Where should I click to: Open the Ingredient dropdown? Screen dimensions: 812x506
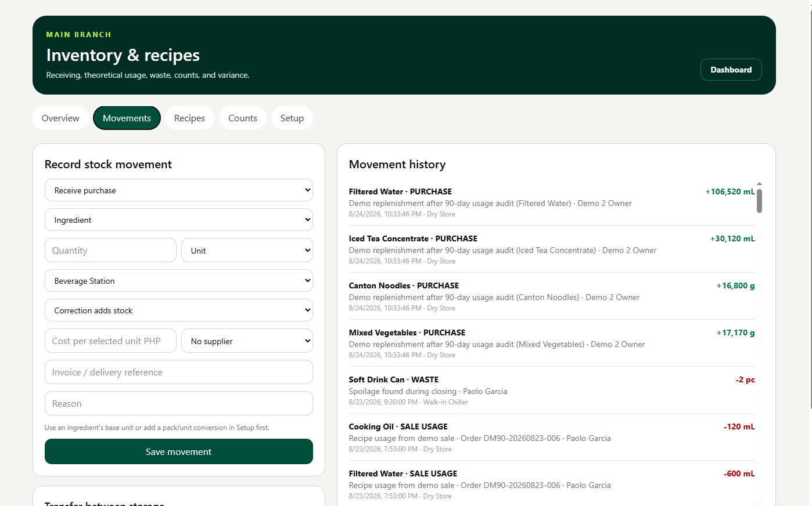click(179, 220)
